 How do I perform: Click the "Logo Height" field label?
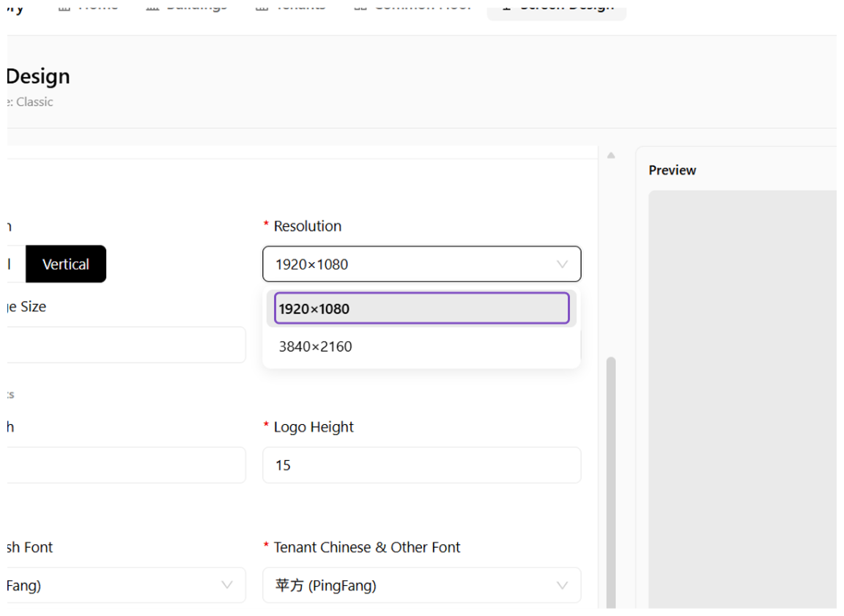(x=314, y=427)
